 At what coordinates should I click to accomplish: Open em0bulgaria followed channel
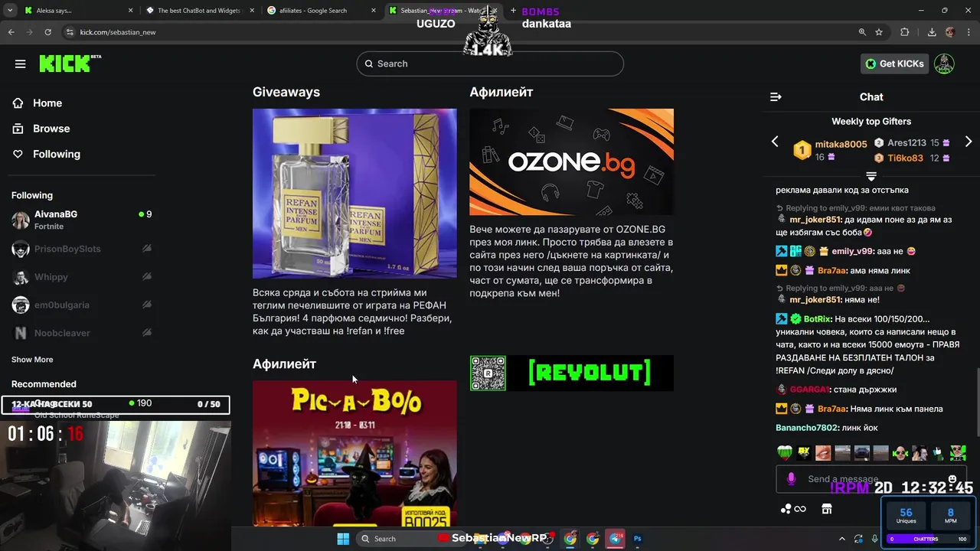pos(81,305)
